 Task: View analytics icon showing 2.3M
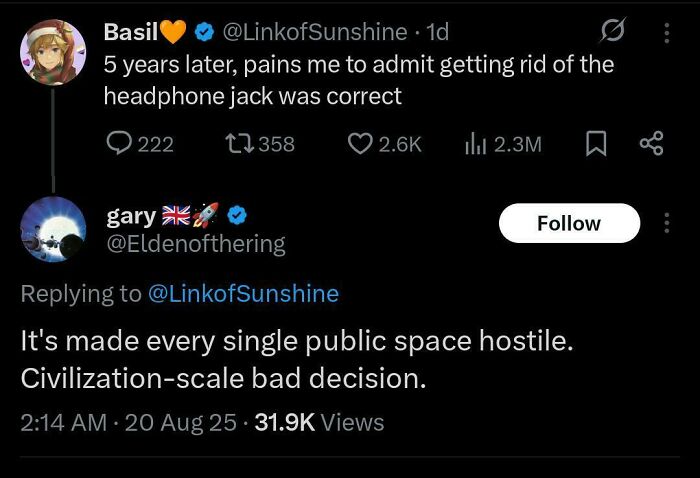tap(475, 144)
